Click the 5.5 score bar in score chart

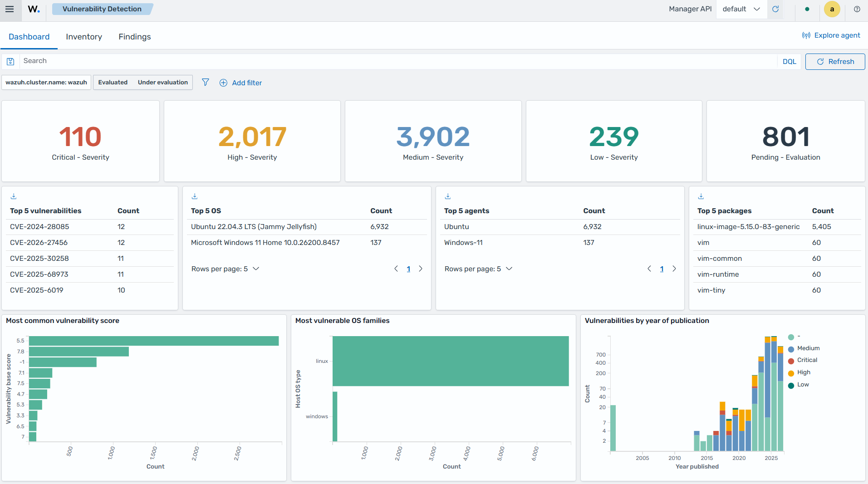(x=154, y=341)
